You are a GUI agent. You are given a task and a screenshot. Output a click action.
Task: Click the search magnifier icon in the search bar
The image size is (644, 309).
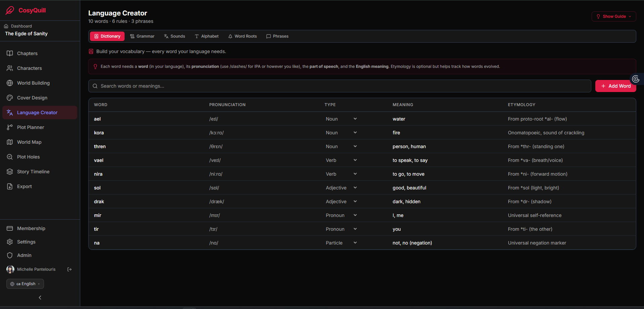tap(95, 86)
